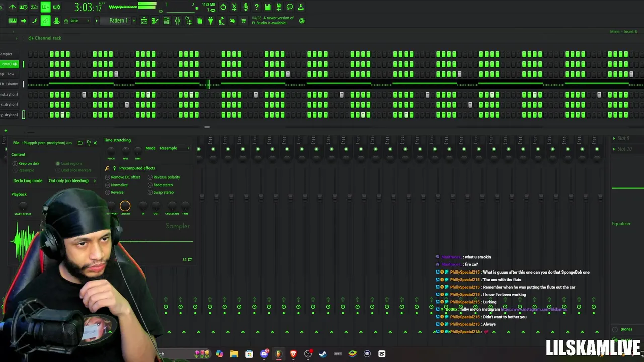Open the Equalizer (none) preset selector

point(626,329)
